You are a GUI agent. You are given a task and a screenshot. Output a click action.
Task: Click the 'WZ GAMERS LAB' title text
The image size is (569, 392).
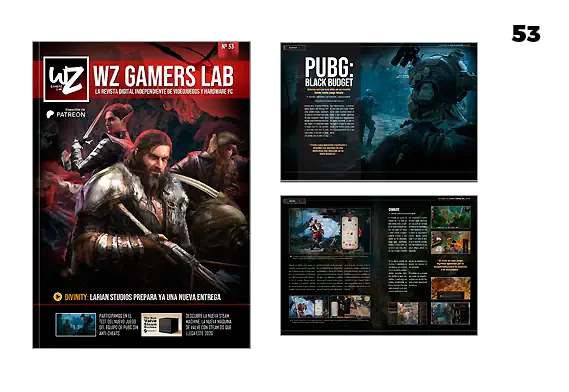point(163,76)
